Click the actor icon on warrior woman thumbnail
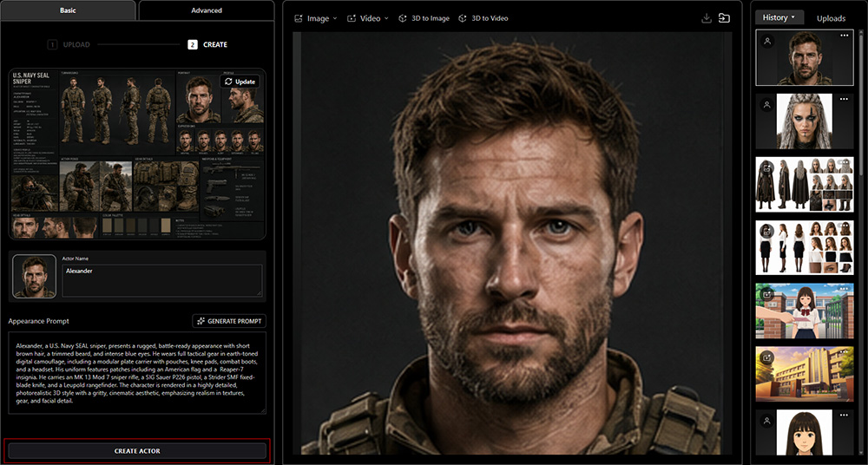Screen dimensions: 868x465 click(767, 104)
